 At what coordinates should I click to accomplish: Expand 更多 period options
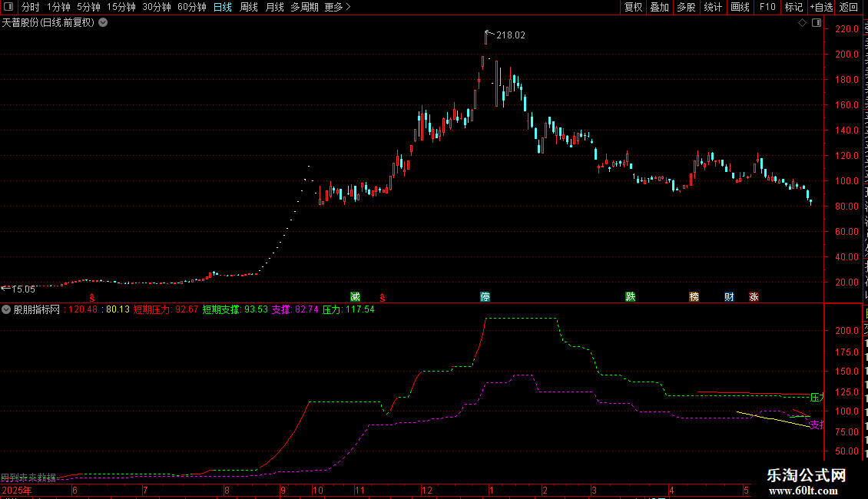pyautogui.click(x=338, y=7)
